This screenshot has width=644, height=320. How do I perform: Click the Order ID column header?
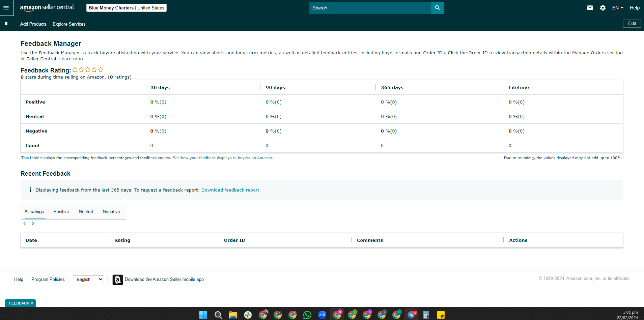[234, 240]
